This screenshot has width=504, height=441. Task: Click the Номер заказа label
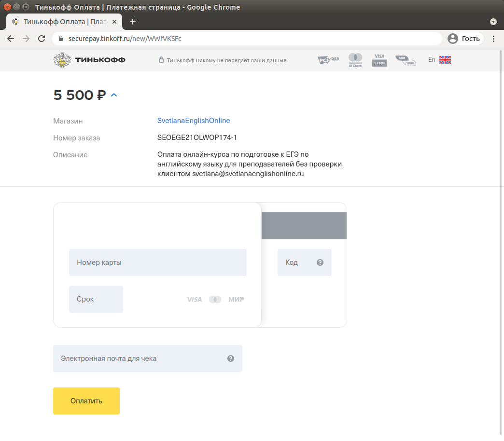[x=76, y=138]
